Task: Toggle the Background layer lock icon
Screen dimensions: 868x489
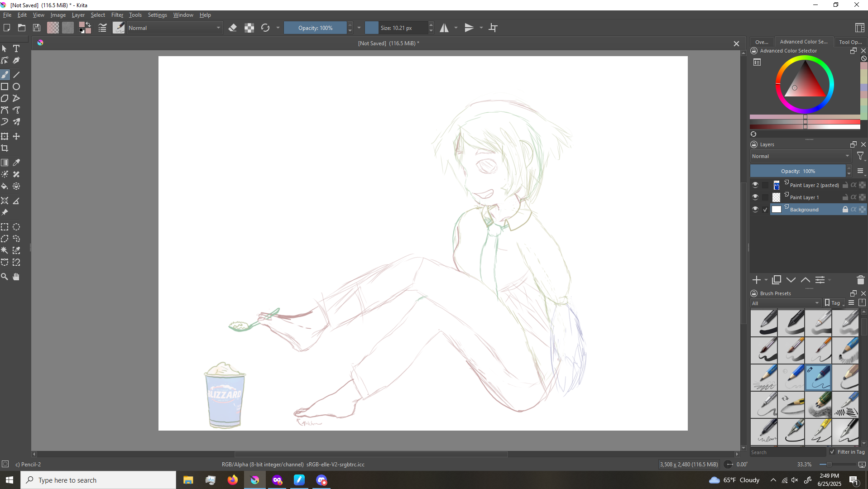Action: [x=845, y=209]
